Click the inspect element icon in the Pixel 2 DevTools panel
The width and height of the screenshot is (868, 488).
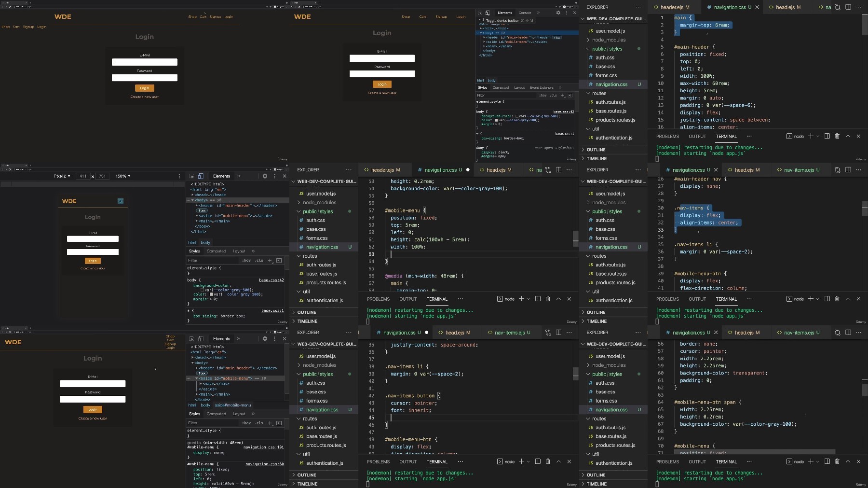point(191,176)
